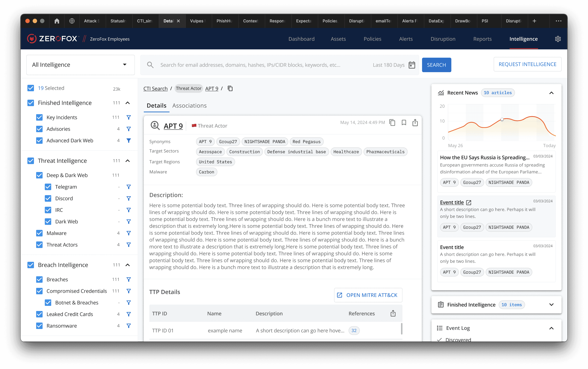Click the filter icon beside Key Incidents

(129, 117)
